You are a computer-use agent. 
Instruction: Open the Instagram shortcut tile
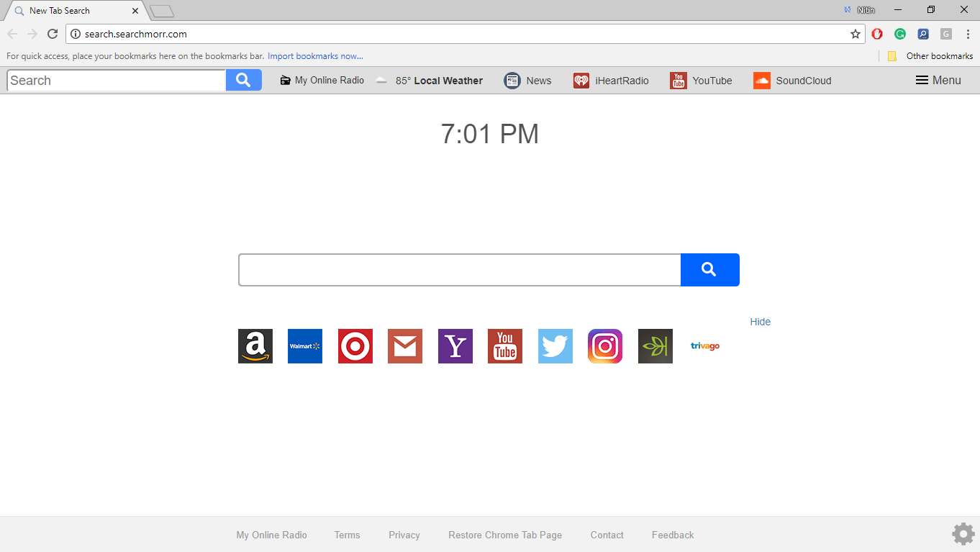605,346
